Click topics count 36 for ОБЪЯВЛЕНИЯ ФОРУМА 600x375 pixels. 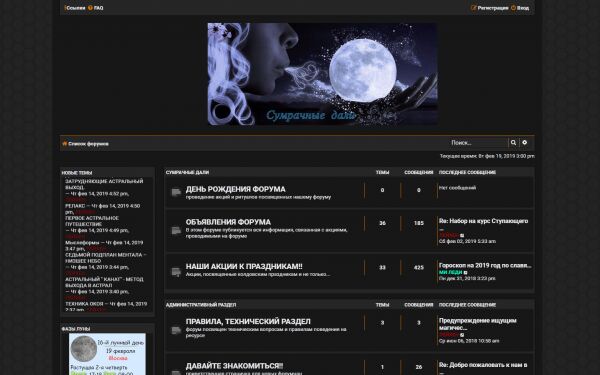(x=382, y=223)
